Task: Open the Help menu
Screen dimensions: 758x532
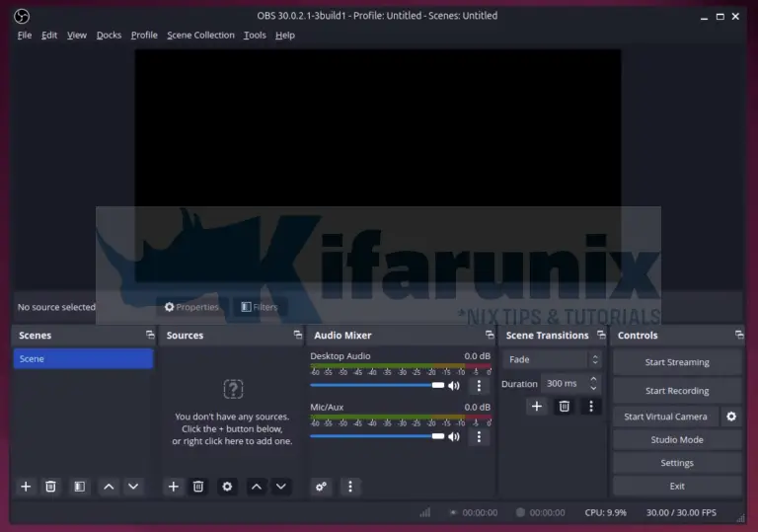Action: (285, 35)
